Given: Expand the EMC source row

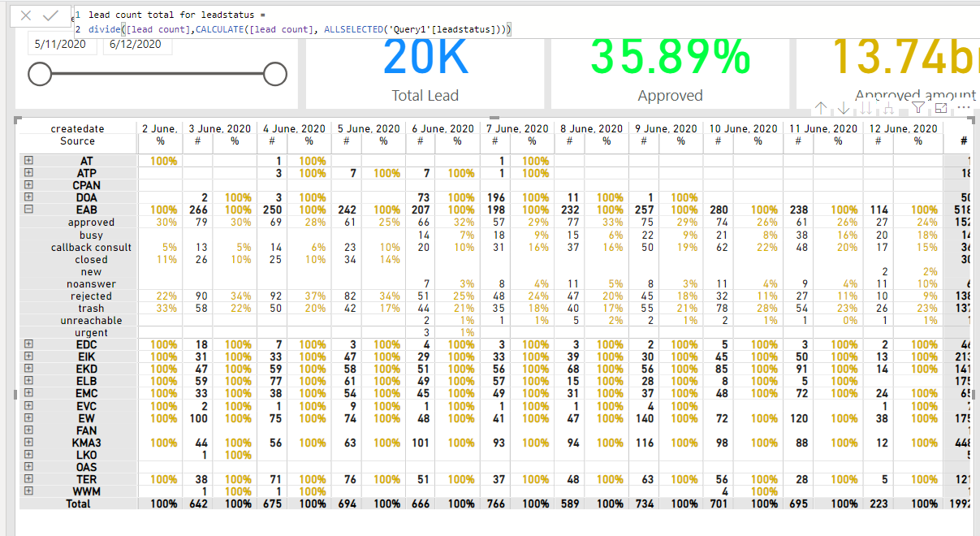Looking at the screenshot, I should click(29, 393).
